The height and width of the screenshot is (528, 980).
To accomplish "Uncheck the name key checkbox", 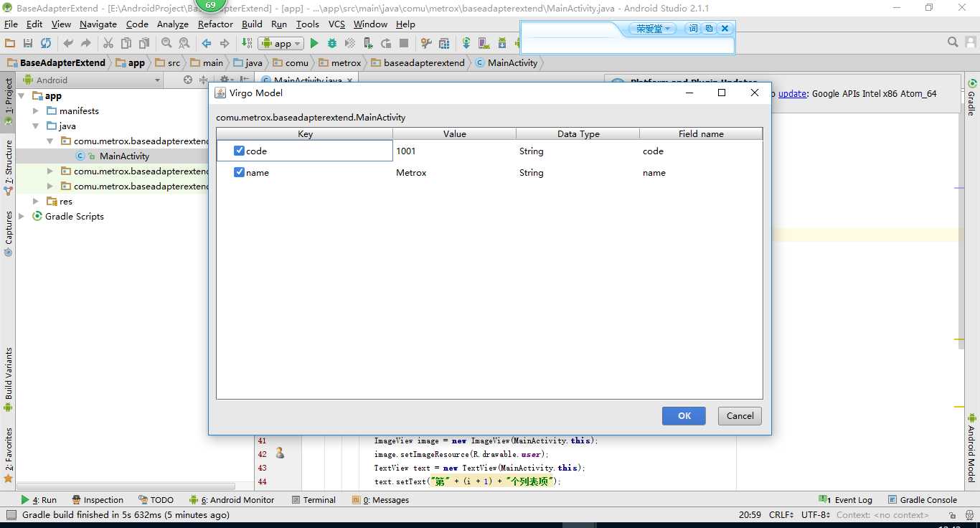I will (240, 172).
